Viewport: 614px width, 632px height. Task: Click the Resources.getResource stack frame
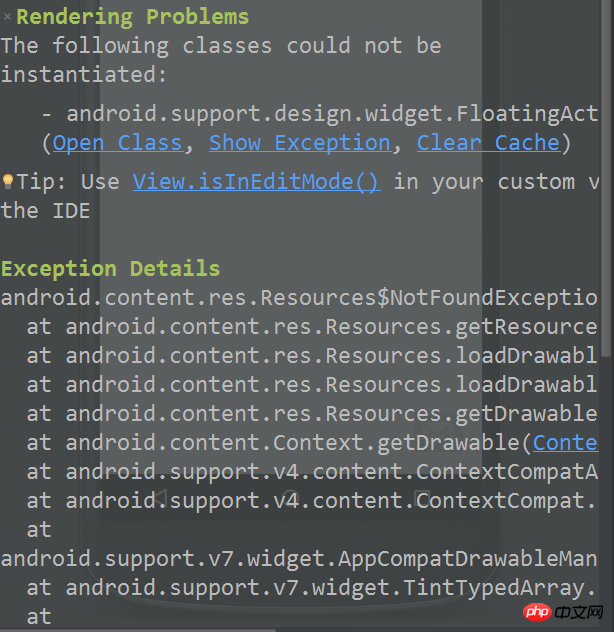click(x=331, y=327)
